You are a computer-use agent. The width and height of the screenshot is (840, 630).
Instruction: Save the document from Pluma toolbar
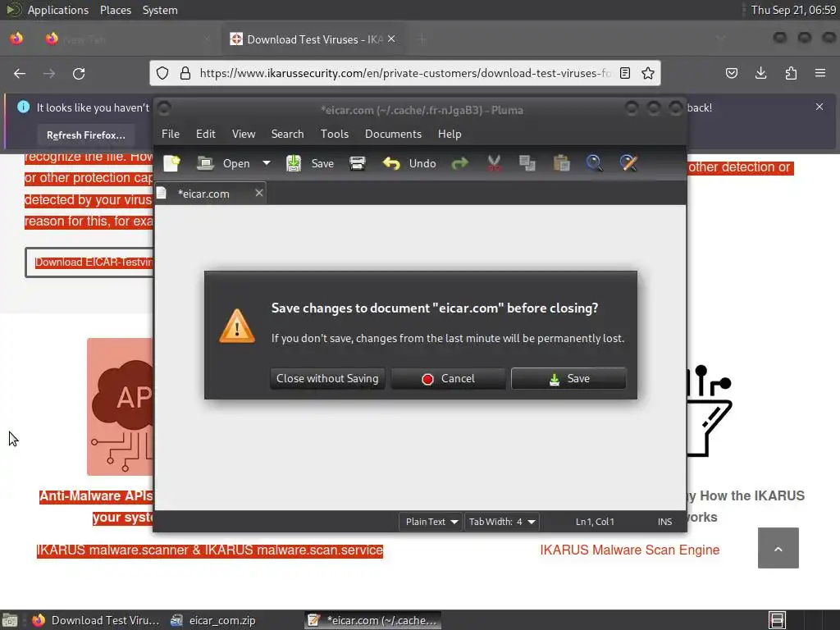click(x=309, y=163)
